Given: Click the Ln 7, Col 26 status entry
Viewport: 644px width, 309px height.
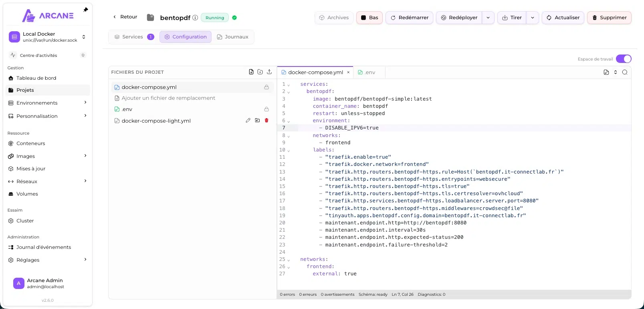Looking at the screenshot, I should click(x=403, y=295).
